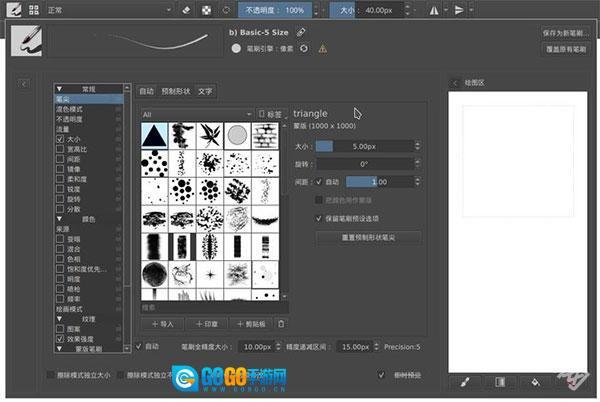This screenshot has height=402, width=600.
Task: Click the rename brush pencil icon
Action: pyautogui.click(x=301, y=32)
